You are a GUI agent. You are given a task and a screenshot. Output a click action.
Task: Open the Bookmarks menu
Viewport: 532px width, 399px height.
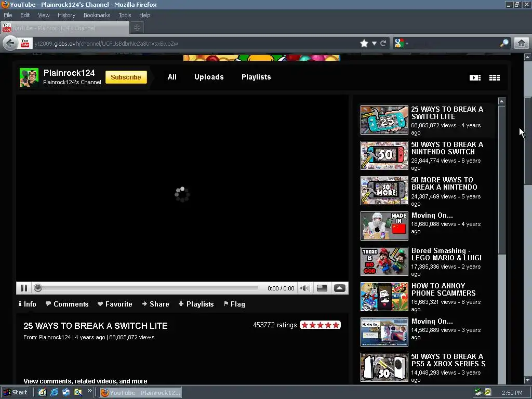[x=97, y=15]
